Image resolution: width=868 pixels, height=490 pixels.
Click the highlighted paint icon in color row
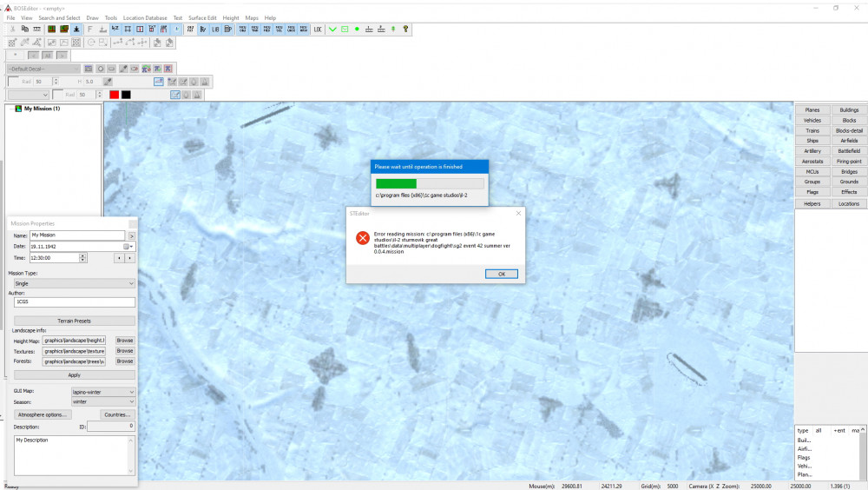175,95
